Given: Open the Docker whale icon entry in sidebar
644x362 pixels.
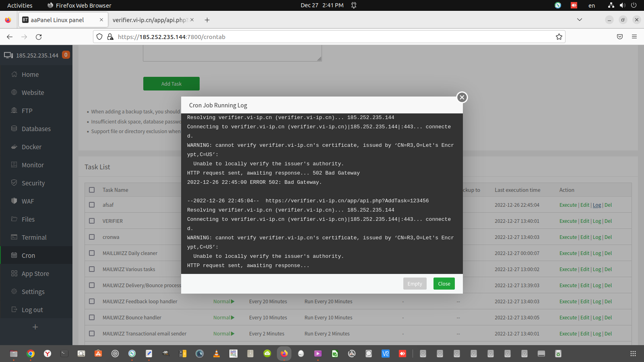Looking at the screenshot, I should (31, 147).
